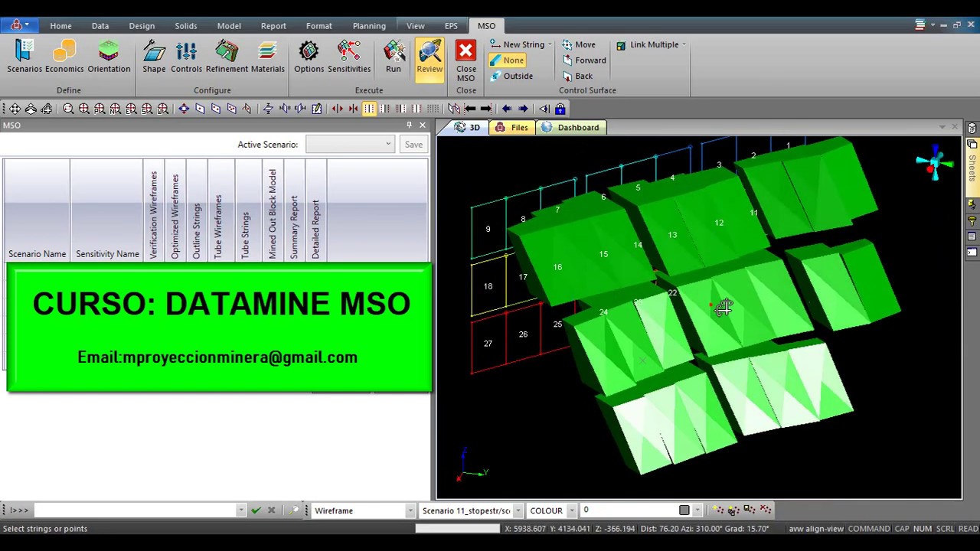Open the EPS ribbon tab

click(451, 26)
